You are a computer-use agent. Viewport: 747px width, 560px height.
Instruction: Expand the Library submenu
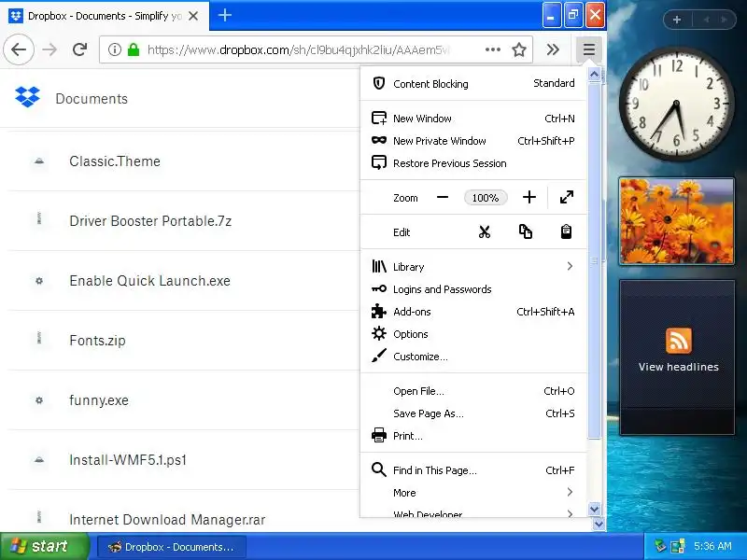(473, 266)
